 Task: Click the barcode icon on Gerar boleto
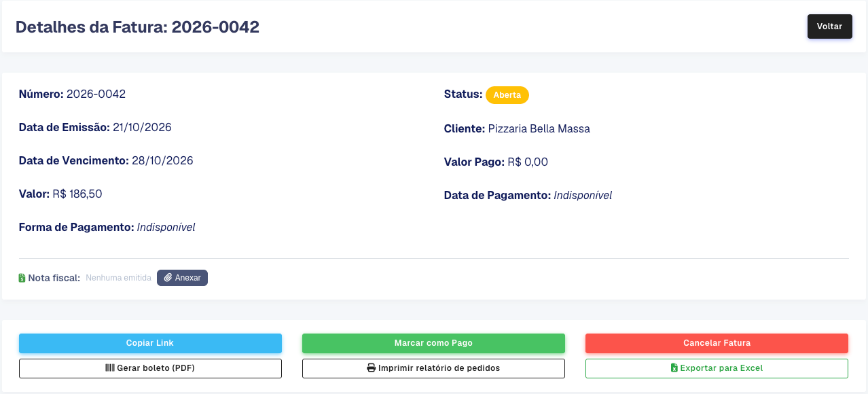110,368
